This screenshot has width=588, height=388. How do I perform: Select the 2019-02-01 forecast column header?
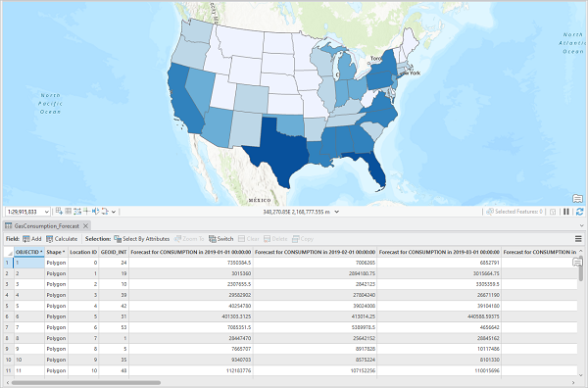point(315,252)
